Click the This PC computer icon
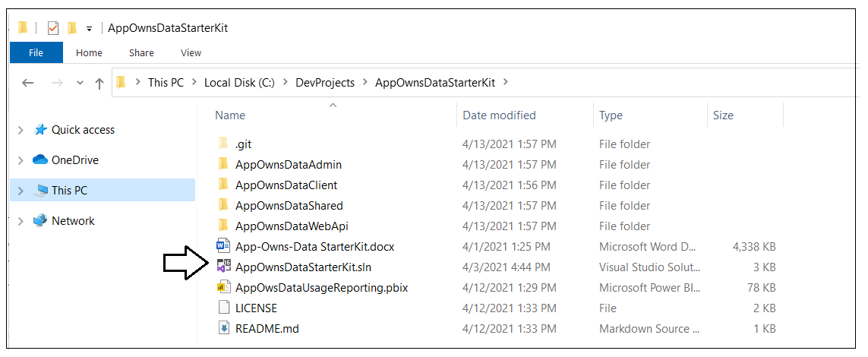 pos(40,191)
